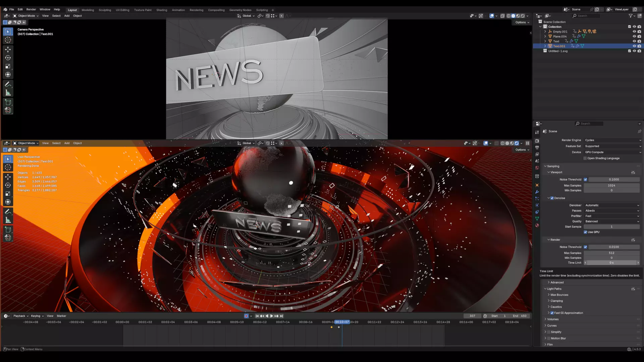The image size is (644, 362).
Task: Disable Fast GI Approximation checkbox
Action: [x=552, y=313]
